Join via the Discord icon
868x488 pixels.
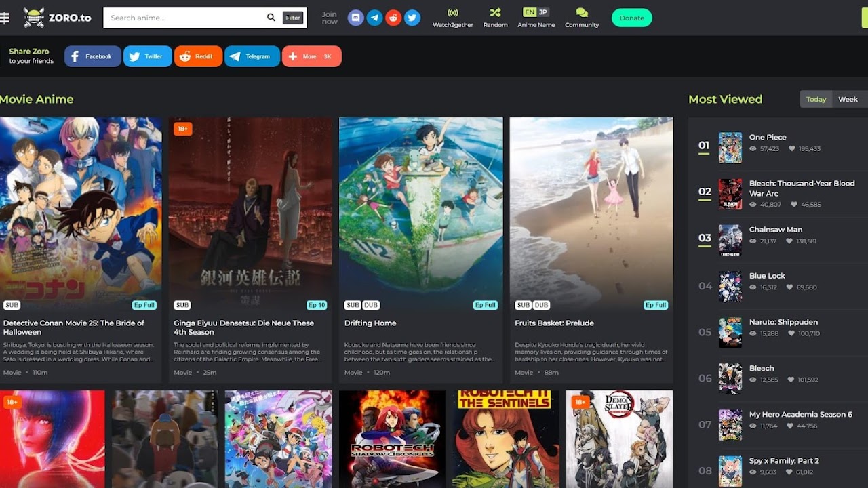355,18
